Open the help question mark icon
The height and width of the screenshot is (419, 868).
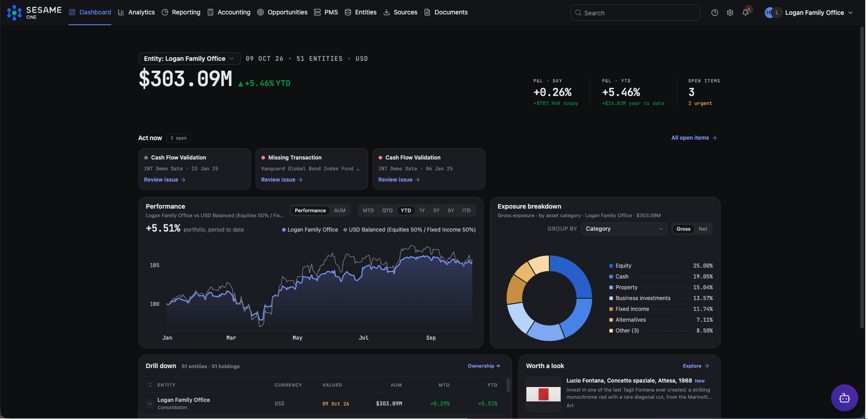(x=715, y=13)
